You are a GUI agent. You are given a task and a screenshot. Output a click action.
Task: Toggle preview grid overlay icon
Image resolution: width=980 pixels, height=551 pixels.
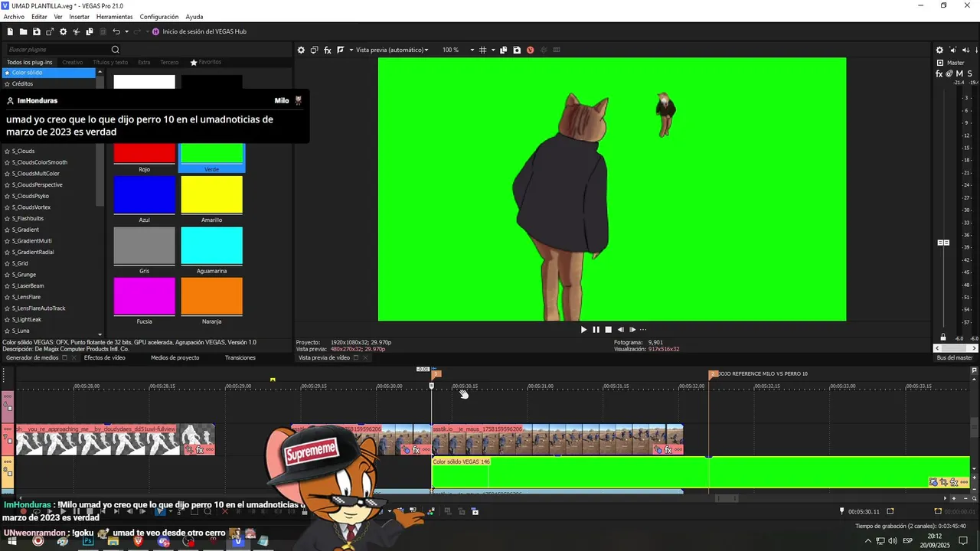pyautogui.click(x=482, y=50)
